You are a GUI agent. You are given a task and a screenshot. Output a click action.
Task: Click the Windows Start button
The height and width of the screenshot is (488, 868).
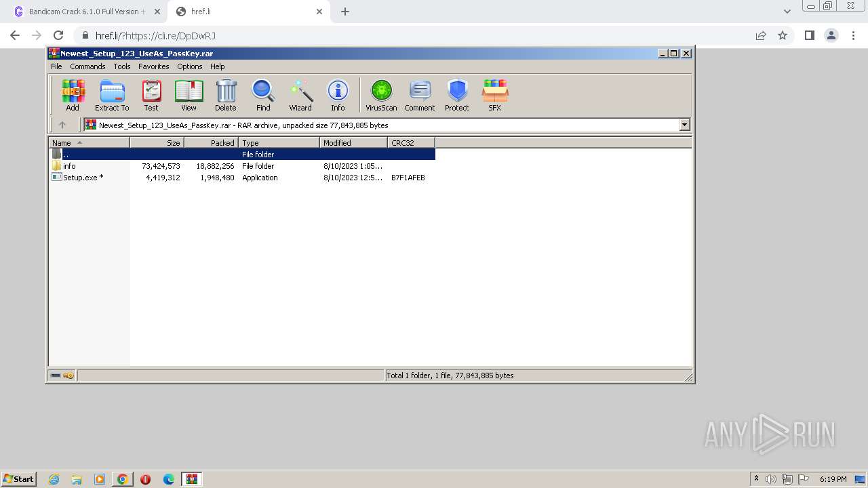click(19, 479)
